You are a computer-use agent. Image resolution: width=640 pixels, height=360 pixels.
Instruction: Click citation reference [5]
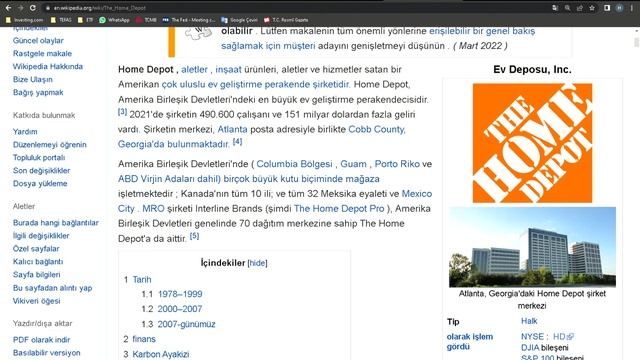click(x=194, y=236)
